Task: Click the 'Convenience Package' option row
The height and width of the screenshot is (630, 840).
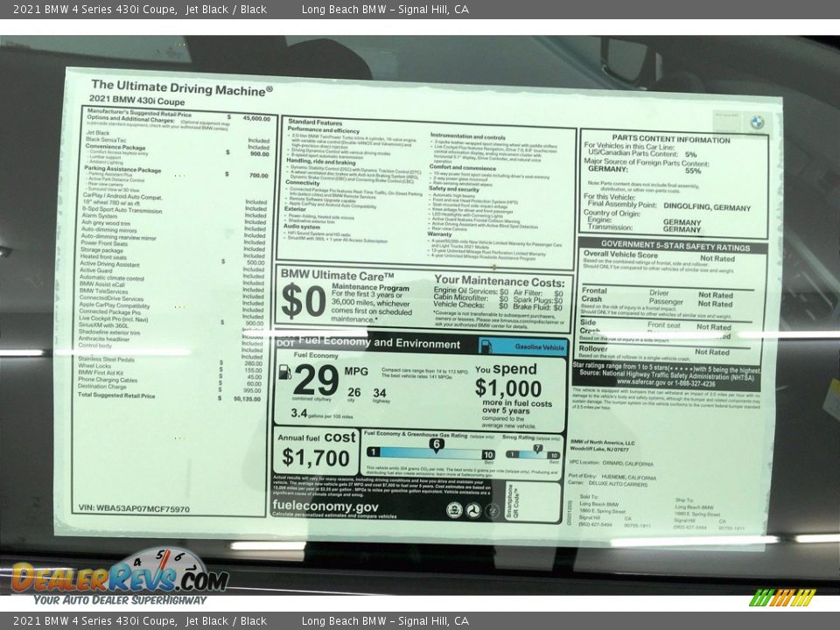Action: [115, 147]
